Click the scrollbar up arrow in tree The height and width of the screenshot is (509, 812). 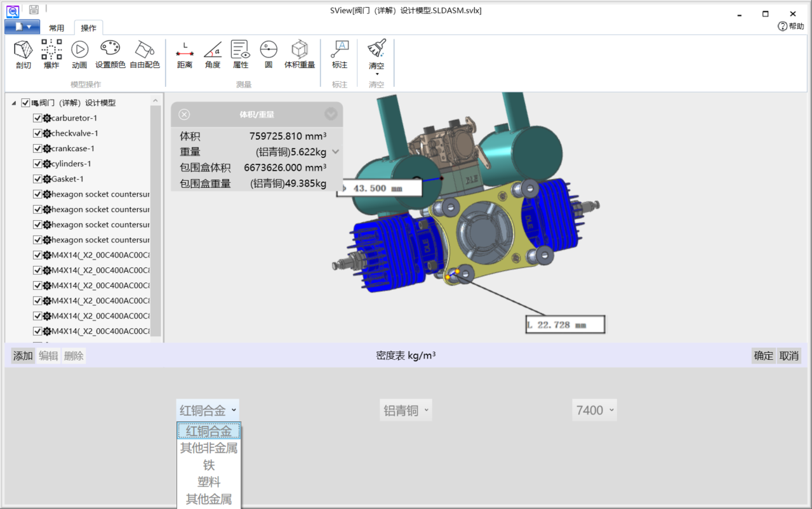[156, 100]
